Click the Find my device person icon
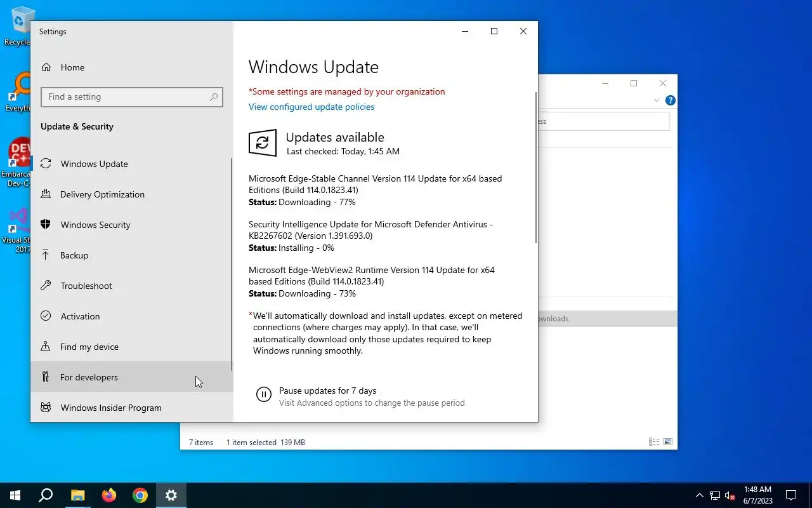The image size is (812, 508). click(46, 347)
